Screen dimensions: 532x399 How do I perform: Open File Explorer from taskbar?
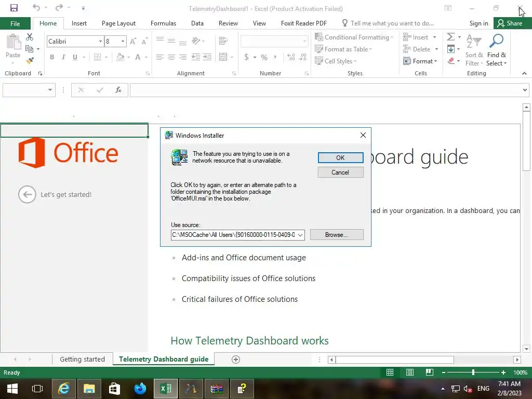[x=89, y=389]
